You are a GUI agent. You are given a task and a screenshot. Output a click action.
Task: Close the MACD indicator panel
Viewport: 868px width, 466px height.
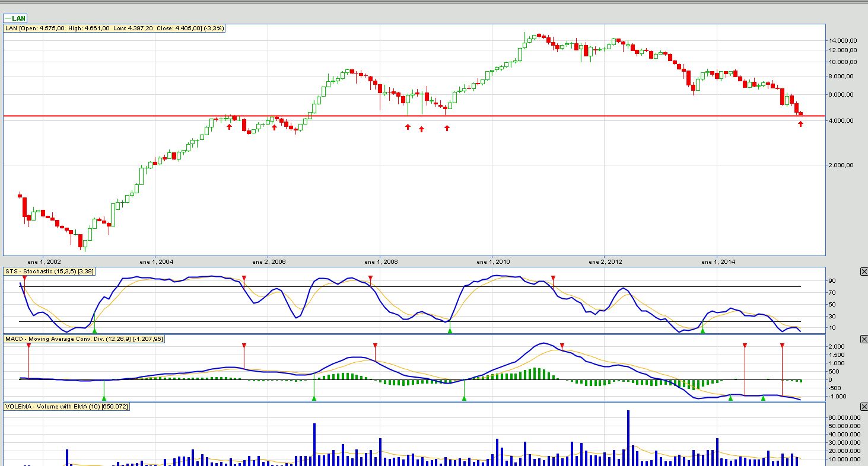click(863, 339)
